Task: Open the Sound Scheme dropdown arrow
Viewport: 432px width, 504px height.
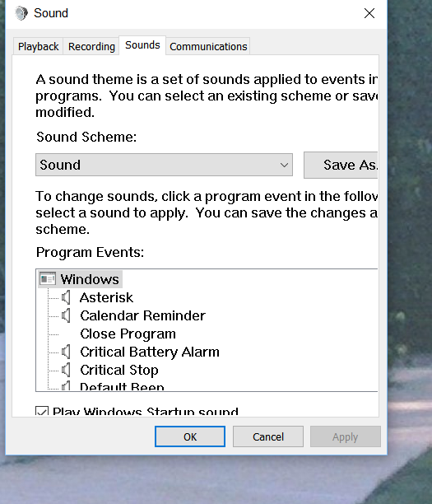Action: tap(284, 165)
